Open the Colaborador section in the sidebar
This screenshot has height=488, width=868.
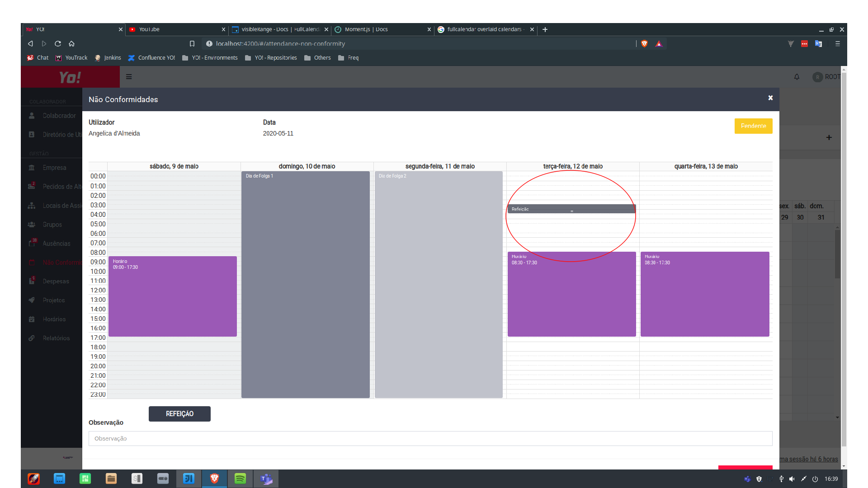point(59,116)
